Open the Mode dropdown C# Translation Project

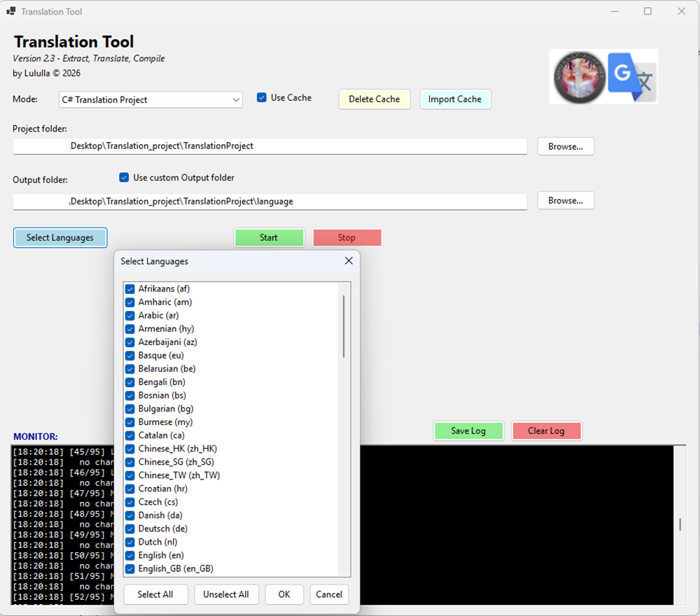pos(150,99)
